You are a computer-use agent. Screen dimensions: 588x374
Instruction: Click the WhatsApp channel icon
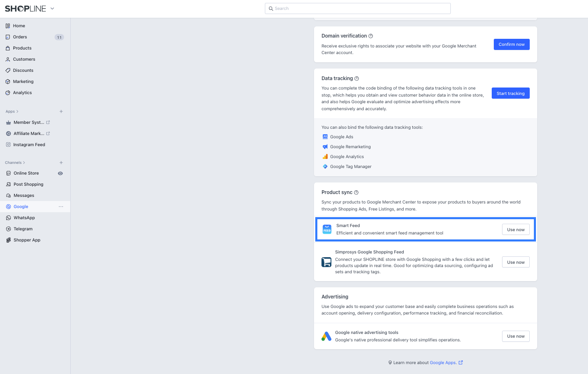click(8, 218)
